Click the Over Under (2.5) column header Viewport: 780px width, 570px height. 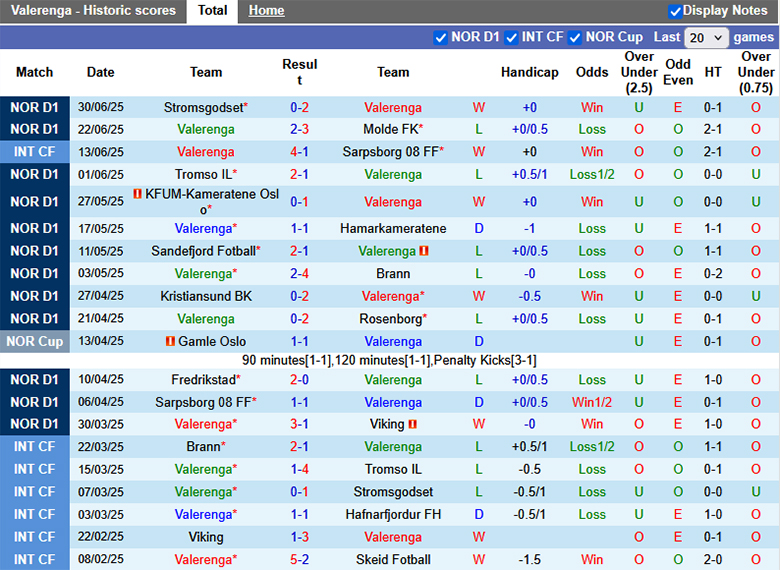tap(639, 73)
